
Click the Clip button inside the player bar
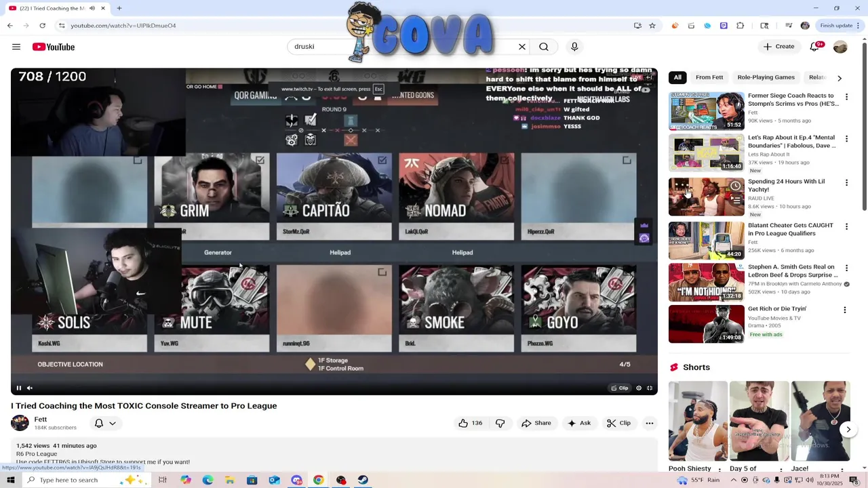(620, 388)
